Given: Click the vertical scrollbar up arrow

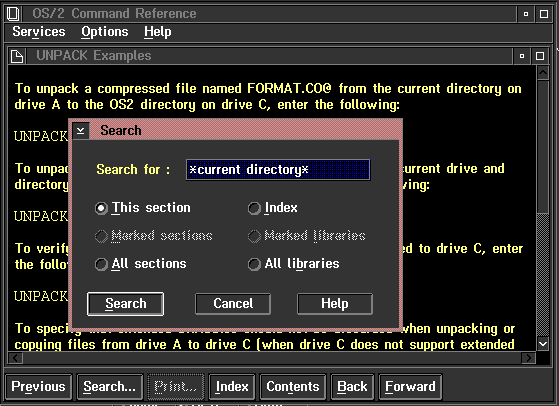Looking at the screenshot, I should 543,73.
